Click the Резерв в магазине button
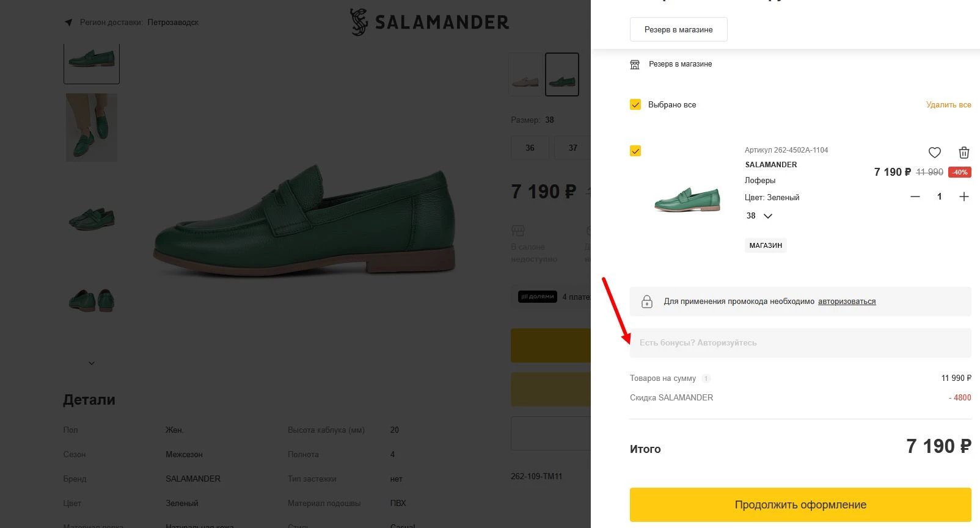 (x=678, y=29)
